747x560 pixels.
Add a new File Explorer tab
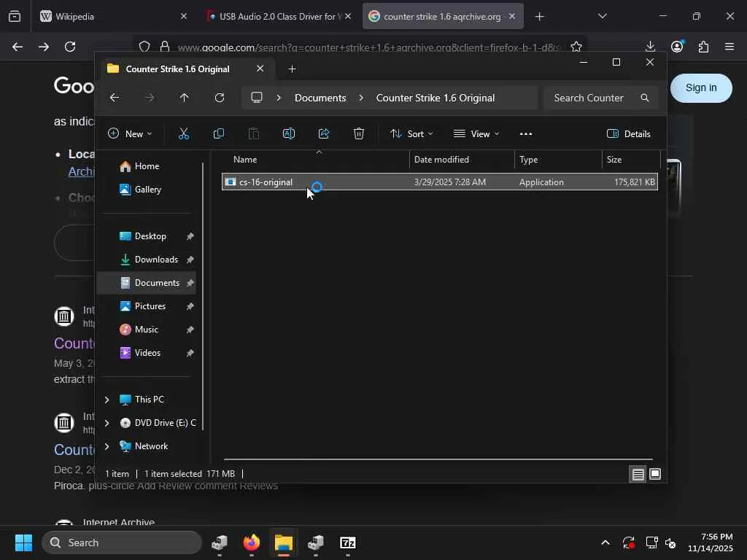pyautogui.click(x=292, y=69)
